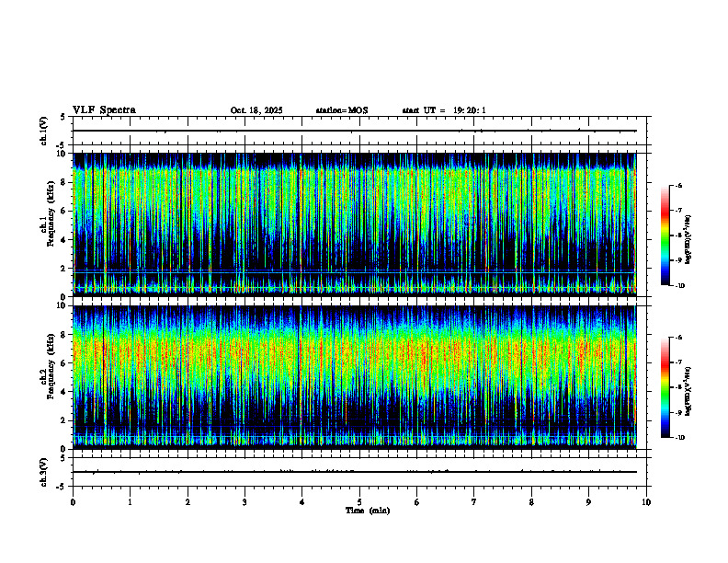Click the ch.2 spectrogram color scale bar

(665, 387)
